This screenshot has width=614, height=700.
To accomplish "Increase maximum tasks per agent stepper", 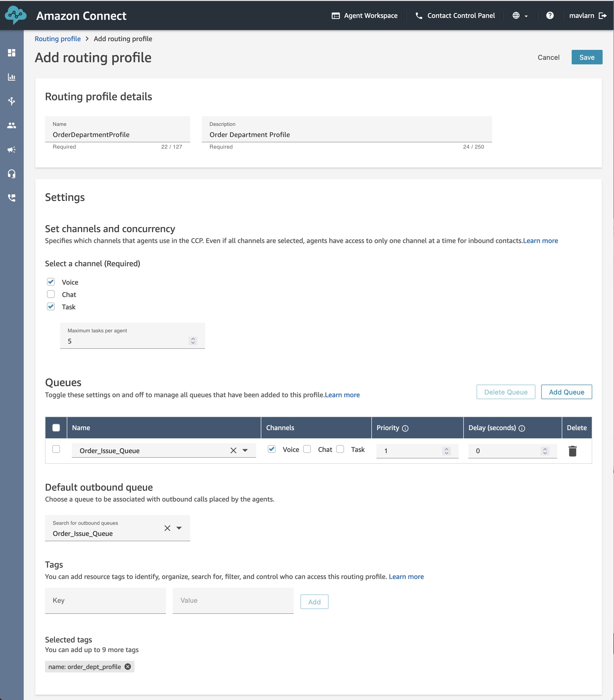I will [x=193, y=339].
